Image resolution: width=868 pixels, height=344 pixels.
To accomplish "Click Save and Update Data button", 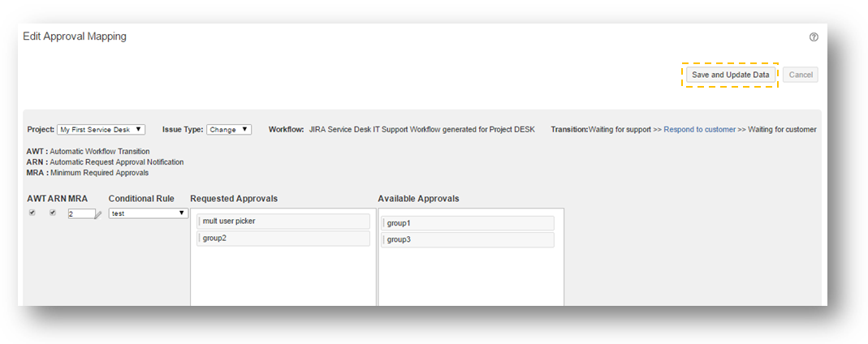I will [730, 75].
